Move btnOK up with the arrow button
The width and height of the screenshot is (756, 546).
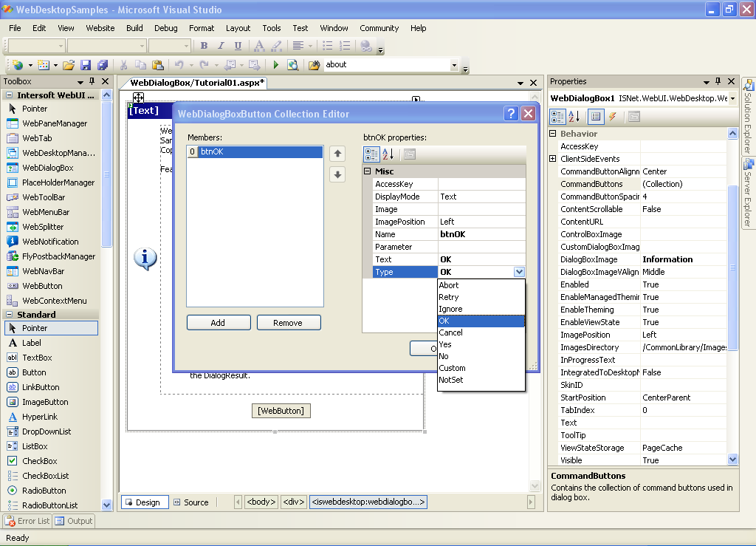click(x=337, y=154)
